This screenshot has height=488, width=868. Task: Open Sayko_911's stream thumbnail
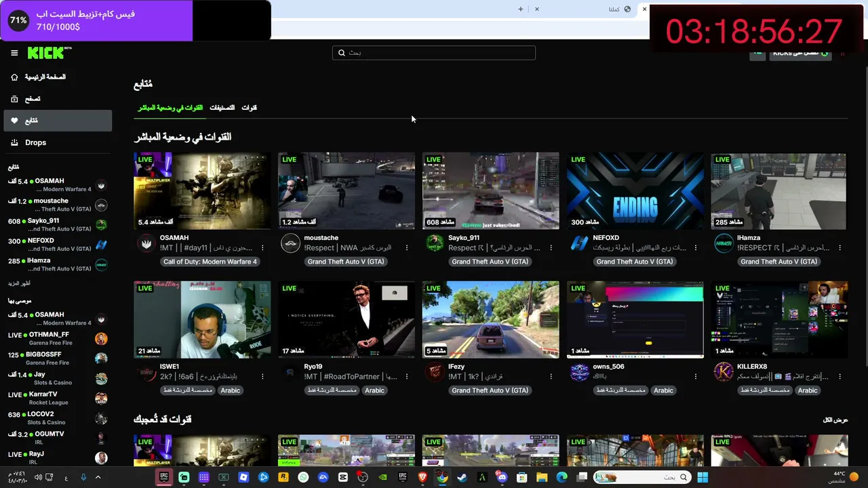click(491, 190)
